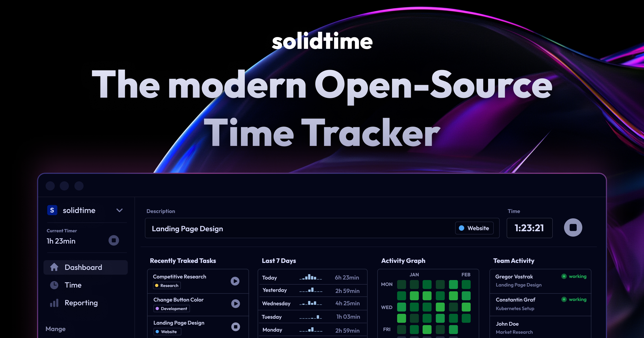Image resolution: width=644 pixels, height=338 pixels.
Task: Click the solidtime workspace icon
Action: coord(52,210)
